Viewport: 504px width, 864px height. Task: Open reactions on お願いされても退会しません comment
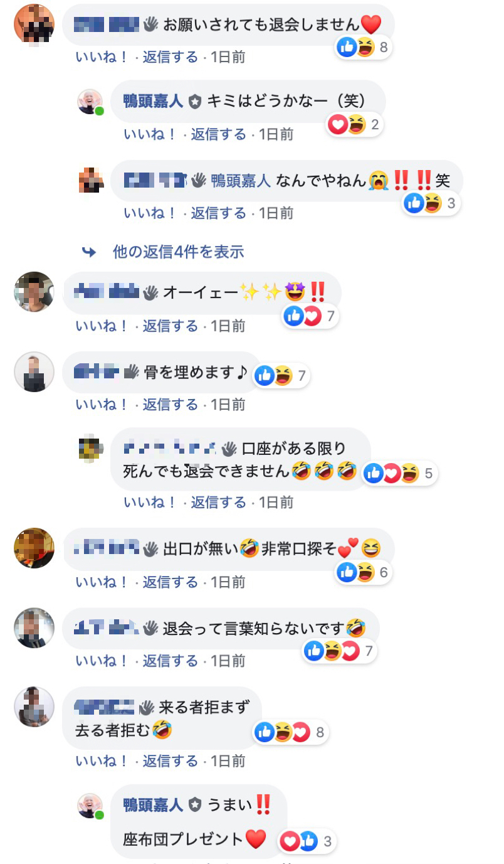click(x=364, y=46)
